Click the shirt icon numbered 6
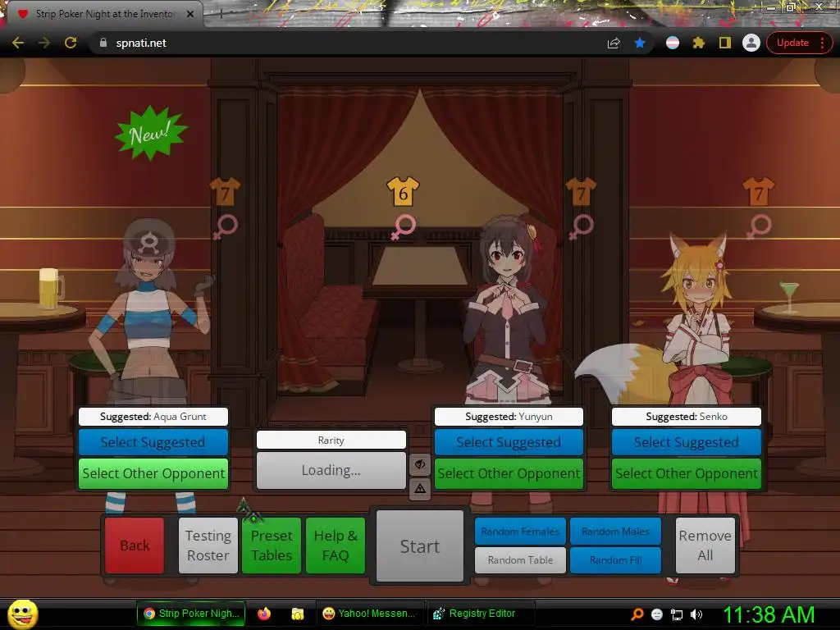 point(403,192)
